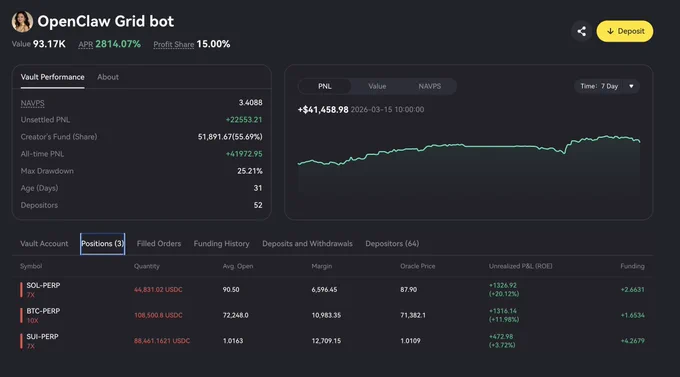The height and width of the screenshot is (377, 680).
Task: Click the Creator's Fund share value
Action: pos(230,137)
